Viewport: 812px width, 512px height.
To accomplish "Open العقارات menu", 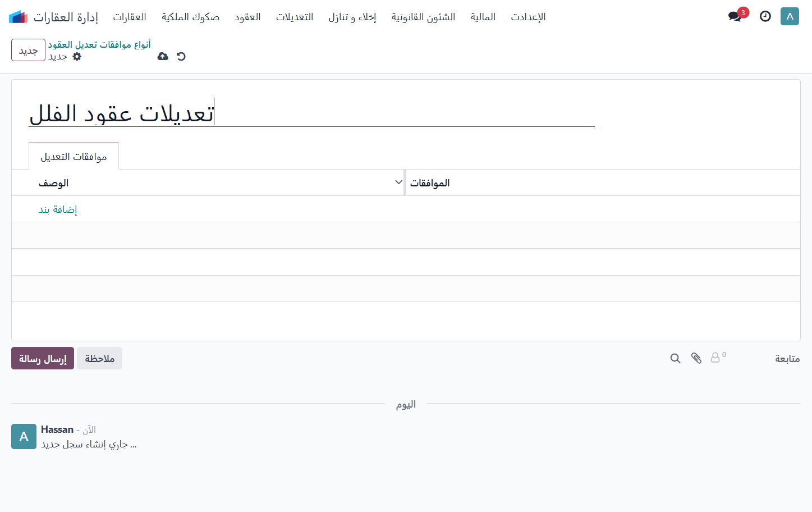I will (130, 17).
